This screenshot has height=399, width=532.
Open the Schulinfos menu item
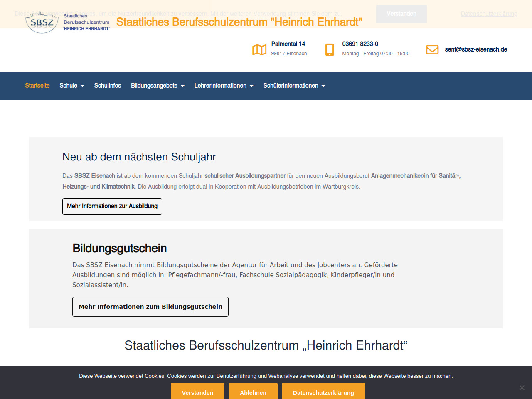point(108,86)
